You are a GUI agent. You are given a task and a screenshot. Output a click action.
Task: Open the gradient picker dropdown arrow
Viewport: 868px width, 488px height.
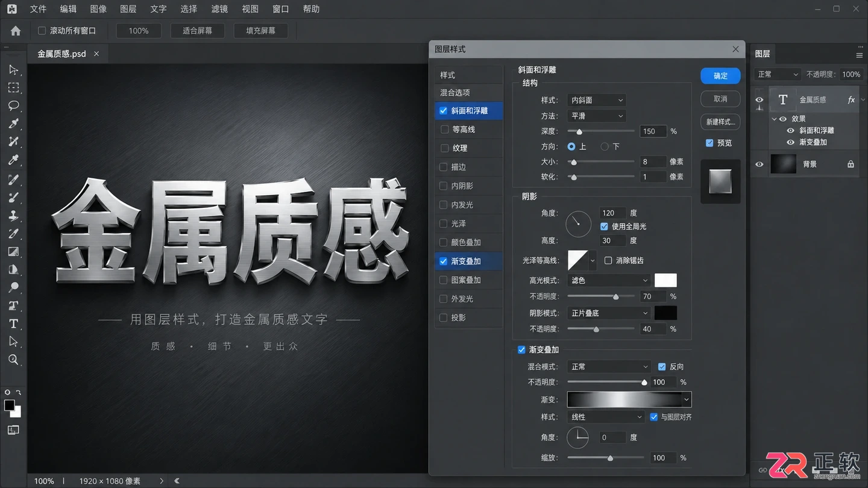(687, 399)
